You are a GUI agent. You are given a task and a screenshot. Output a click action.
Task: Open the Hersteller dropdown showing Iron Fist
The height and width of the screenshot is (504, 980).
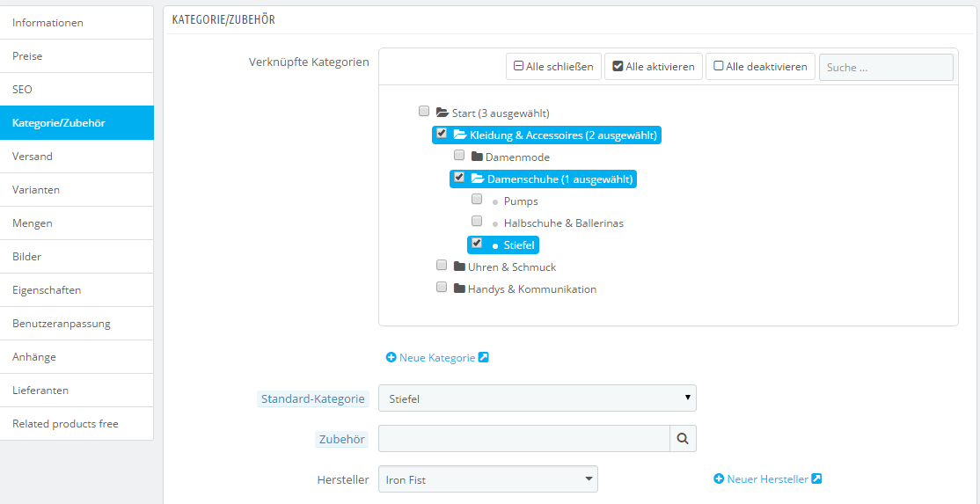(x=487, y=479)
